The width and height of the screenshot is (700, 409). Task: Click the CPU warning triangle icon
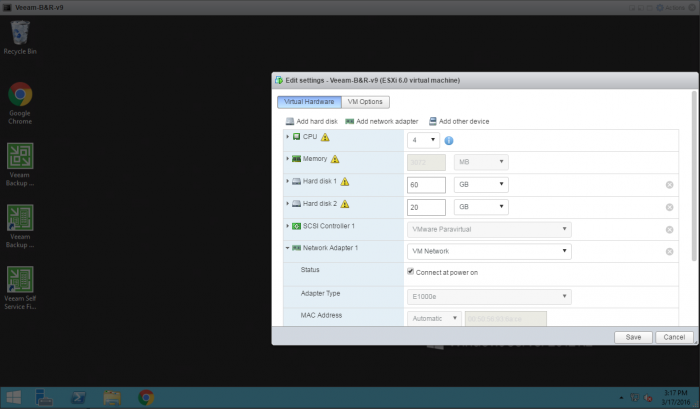coord(325,137)
